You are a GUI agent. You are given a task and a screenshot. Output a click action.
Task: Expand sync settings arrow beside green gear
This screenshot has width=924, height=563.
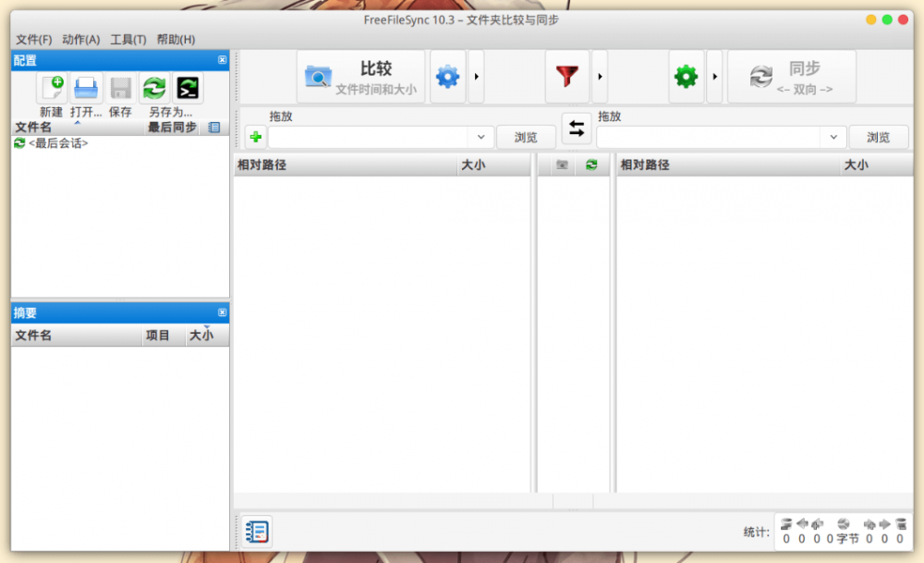click(x=715, y=77)
